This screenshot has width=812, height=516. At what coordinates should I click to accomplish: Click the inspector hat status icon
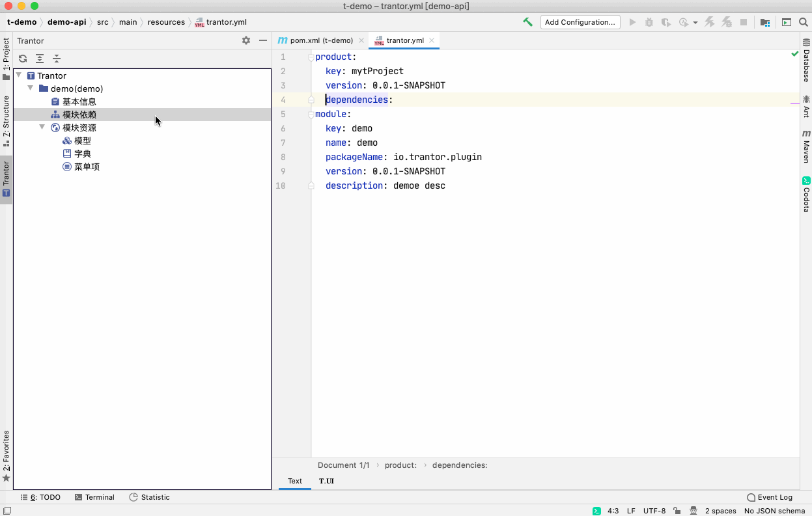694,511
